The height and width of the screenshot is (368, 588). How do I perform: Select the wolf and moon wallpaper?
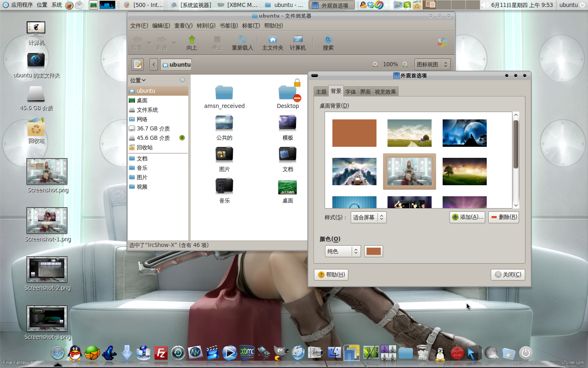(x=465, y=133)
